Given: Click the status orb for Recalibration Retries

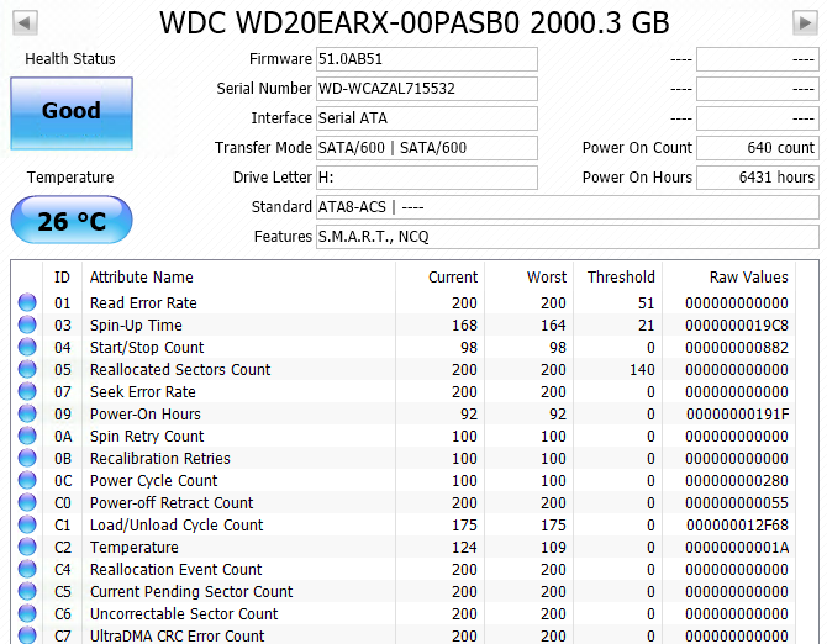Looking at the screenshot, I should tap(27, 458).
